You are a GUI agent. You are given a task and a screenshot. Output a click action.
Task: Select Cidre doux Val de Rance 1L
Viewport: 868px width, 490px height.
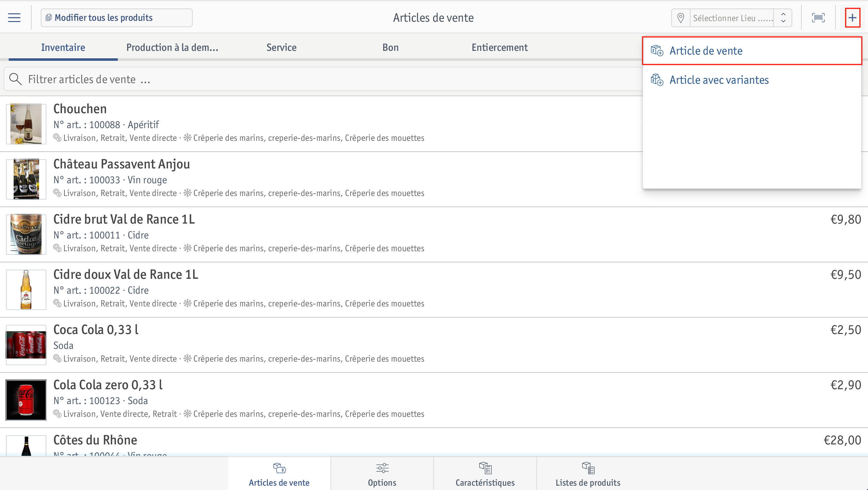(126, 275)
